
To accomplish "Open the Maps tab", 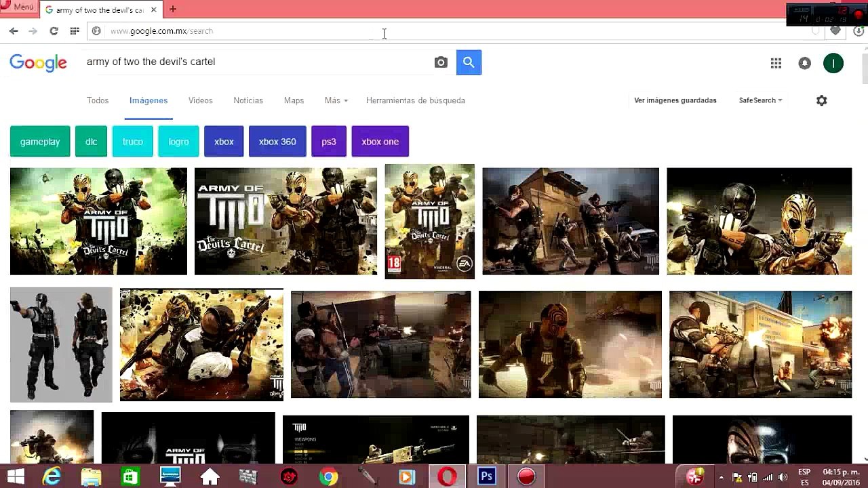I will pyautogui.click(x=294, y=100).
